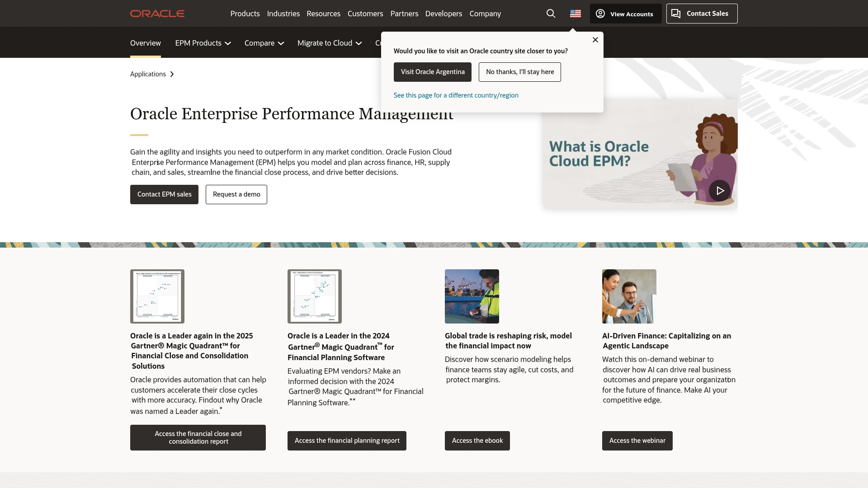
Task: Open the Company menu
Action: (x=485, y=14)
